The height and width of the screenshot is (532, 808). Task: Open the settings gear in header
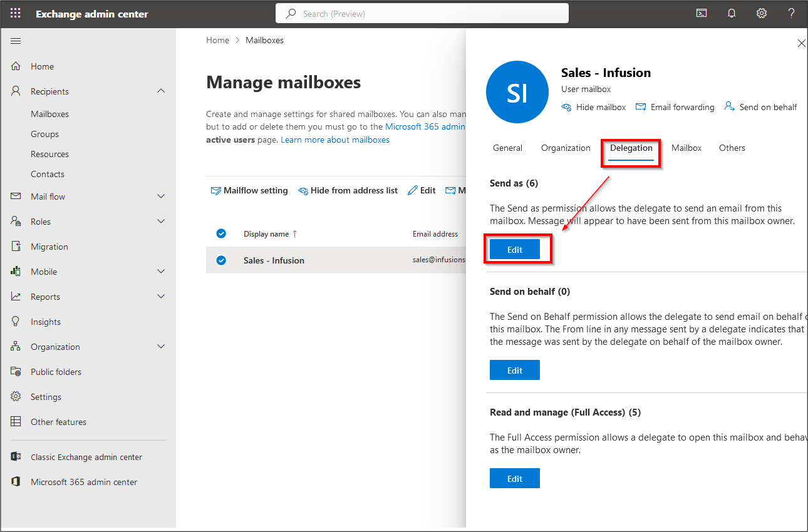pyautogui.click(x=762, y=13)
